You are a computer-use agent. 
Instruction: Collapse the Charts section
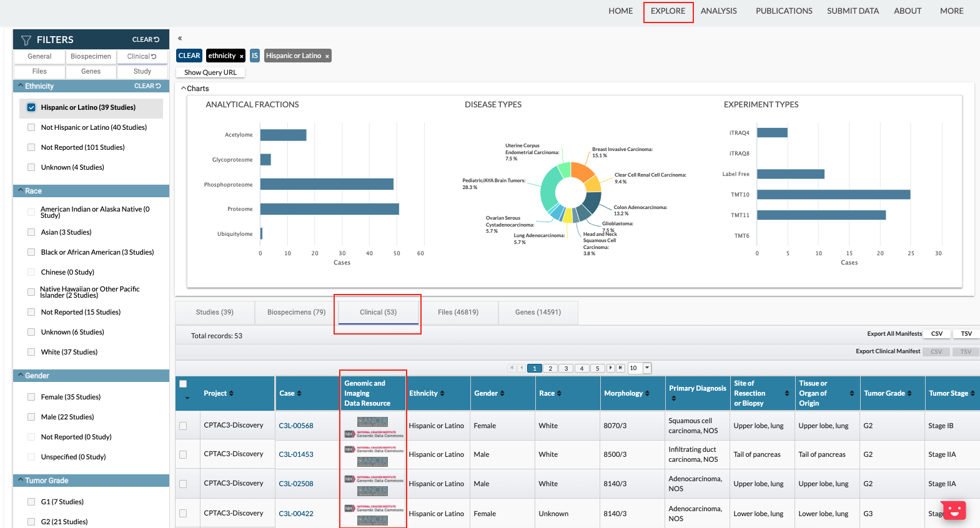click(x=184, y=89)
